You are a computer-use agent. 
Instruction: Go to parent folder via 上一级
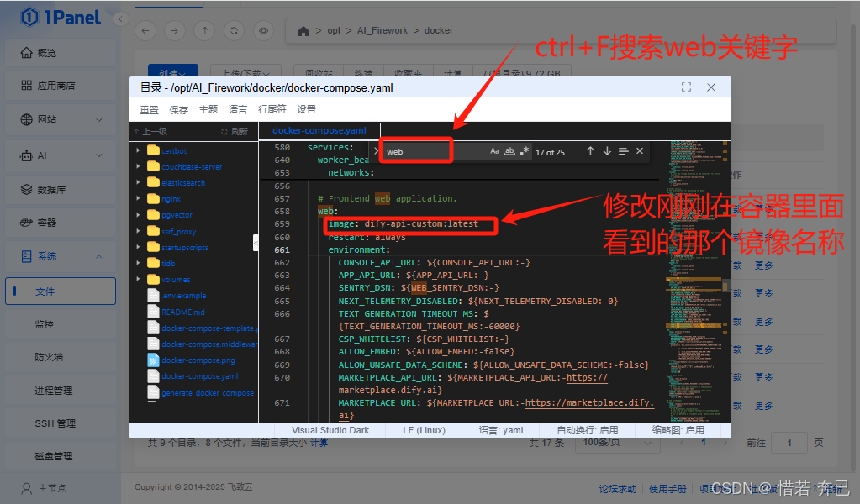click(x=150, y=132)
